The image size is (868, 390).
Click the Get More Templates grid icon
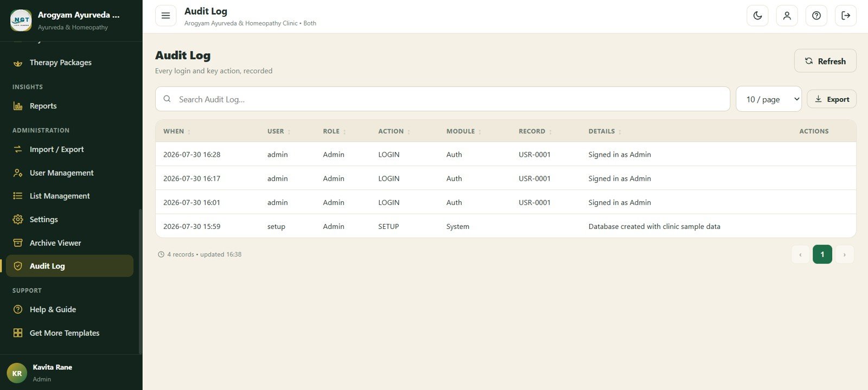click(18, 333)
